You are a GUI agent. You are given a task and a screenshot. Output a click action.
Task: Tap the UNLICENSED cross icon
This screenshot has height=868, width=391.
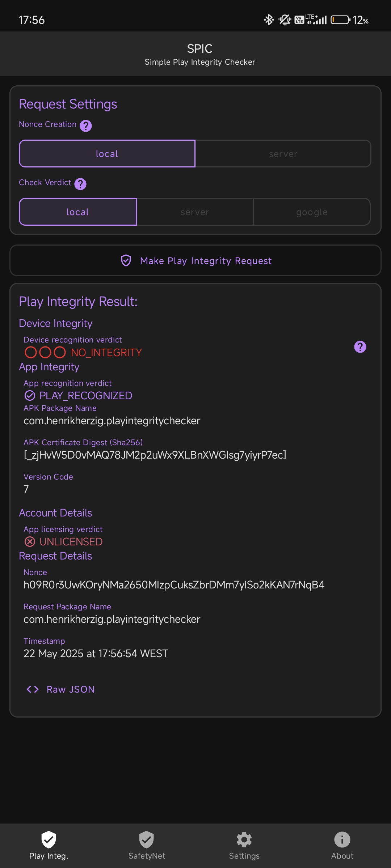(30, 541)
